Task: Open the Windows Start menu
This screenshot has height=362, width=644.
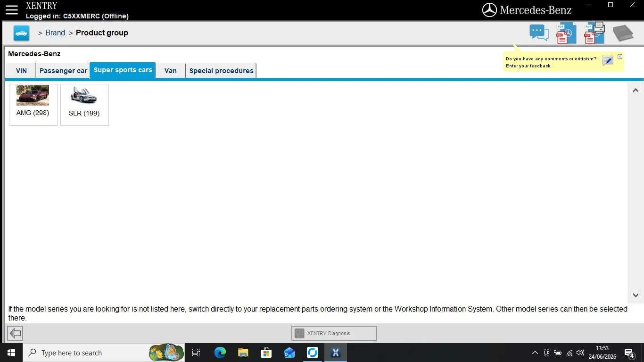Action: click(11, 353)
